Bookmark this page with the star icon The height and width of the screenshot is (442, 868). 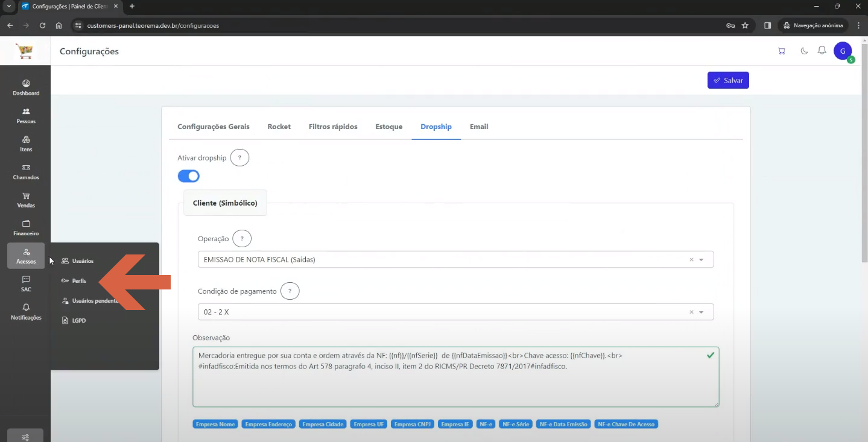[x=745, y=25]
